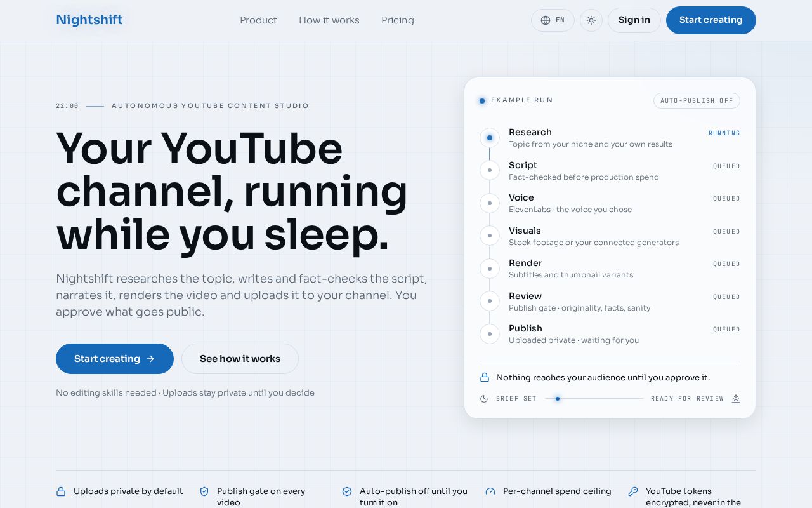The height and width of the screenshot is (508, 812).
Task: Click READY FOR REVIEW label
Action: click(687, 399)
